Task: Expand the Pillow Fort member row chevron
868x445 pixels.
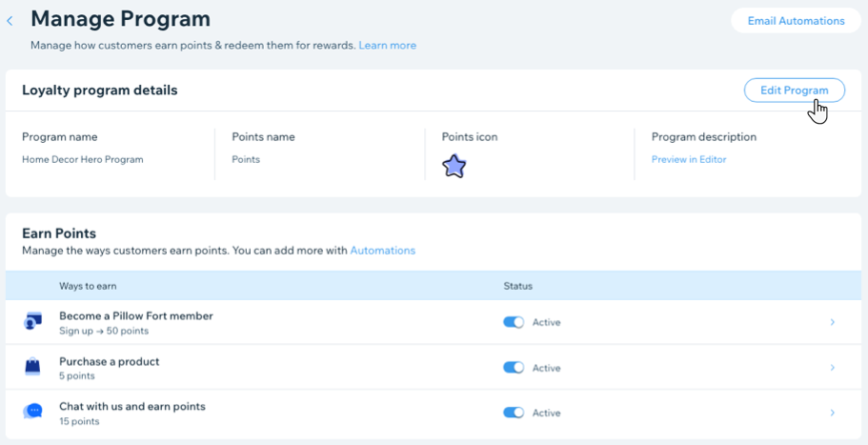Action: pos(832,322)
